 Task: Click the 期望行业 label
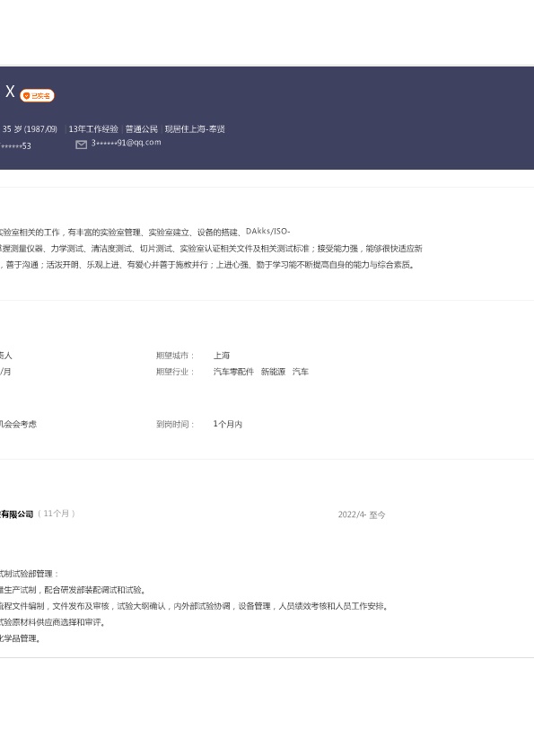pyautogui.click(x=175, y=372)
